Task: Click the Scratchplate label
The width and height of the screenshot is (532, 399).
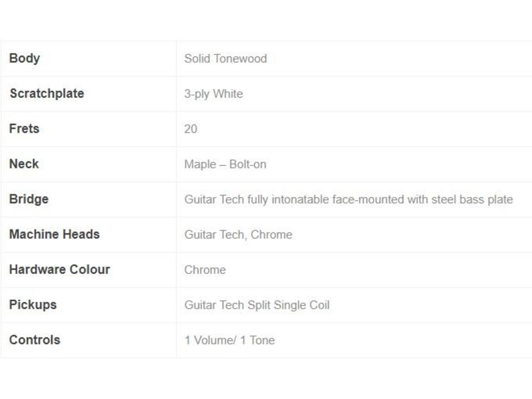Action: tap(47, 94)
